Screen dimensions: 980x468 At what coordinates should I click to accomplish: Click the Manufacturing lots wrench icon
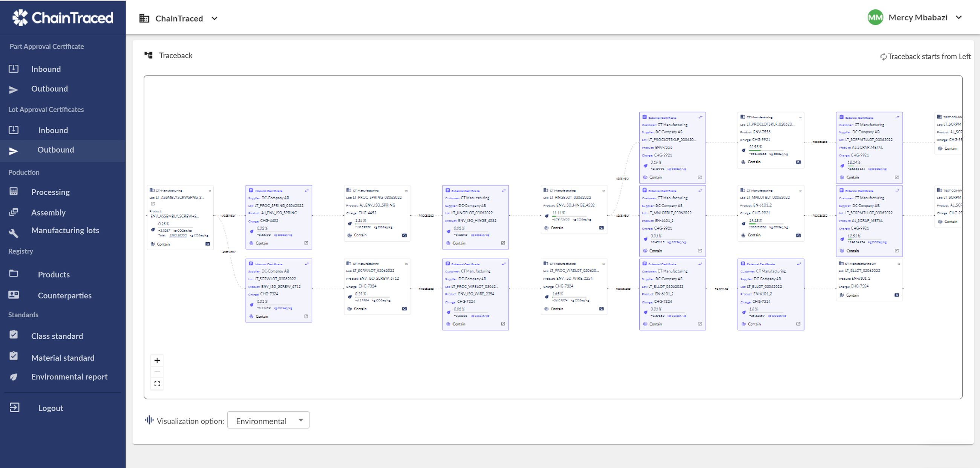pyautogui.click(x=14, y=232)
